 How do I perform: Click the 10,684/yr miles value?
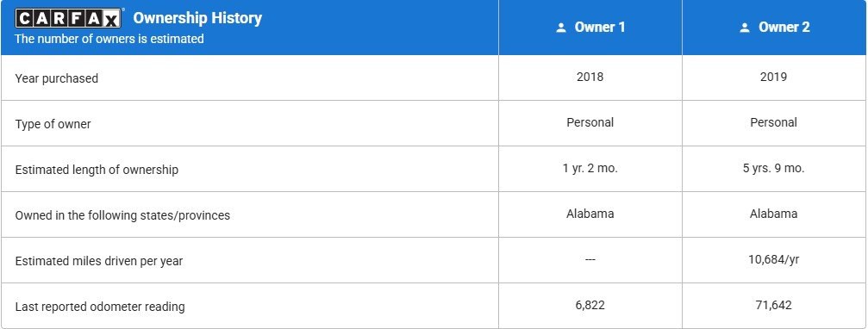click(x=773, y=259)
